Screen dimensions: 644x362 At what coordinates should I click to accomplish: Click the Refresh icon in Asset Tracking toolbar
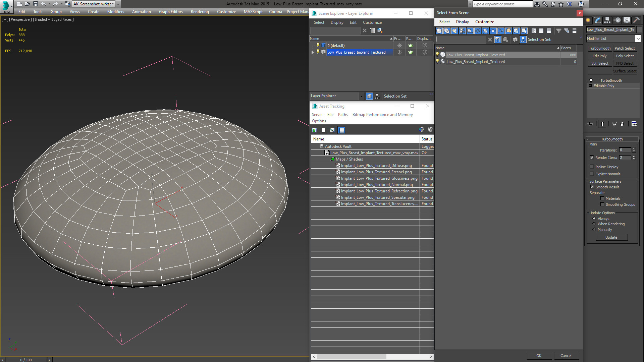(315, 130)
